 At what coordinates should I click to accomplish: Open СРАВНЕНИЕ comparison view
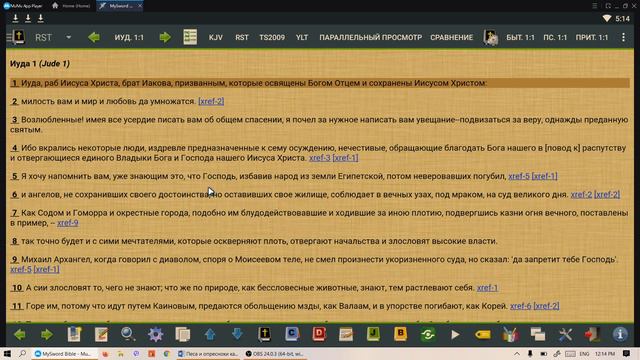click(451, 37)
